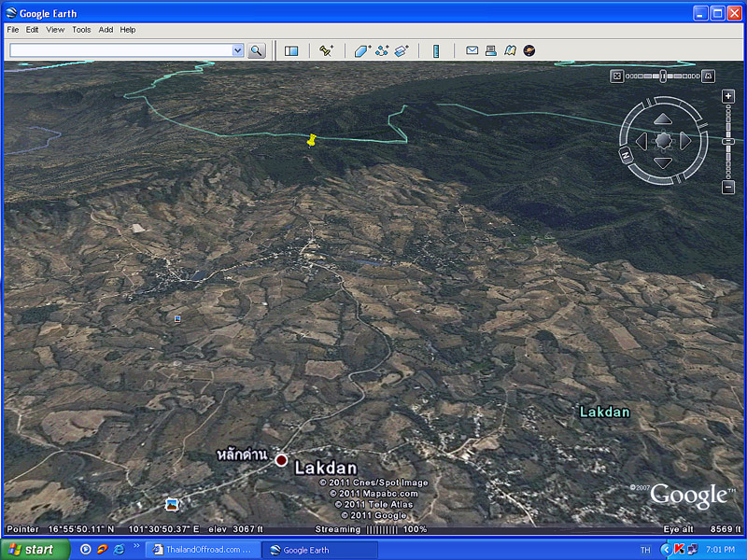The width and height of the screenshot is (747, 560).
Task: Click the yellow pushpin placemark on map
Action: [312, 140]
